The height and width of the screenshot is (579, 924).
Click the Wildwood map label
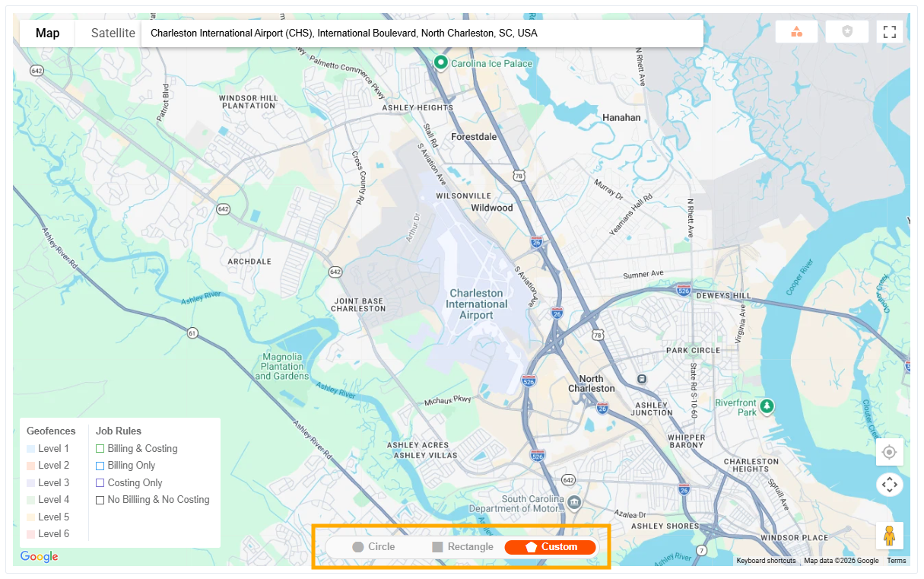coord(492,208)
